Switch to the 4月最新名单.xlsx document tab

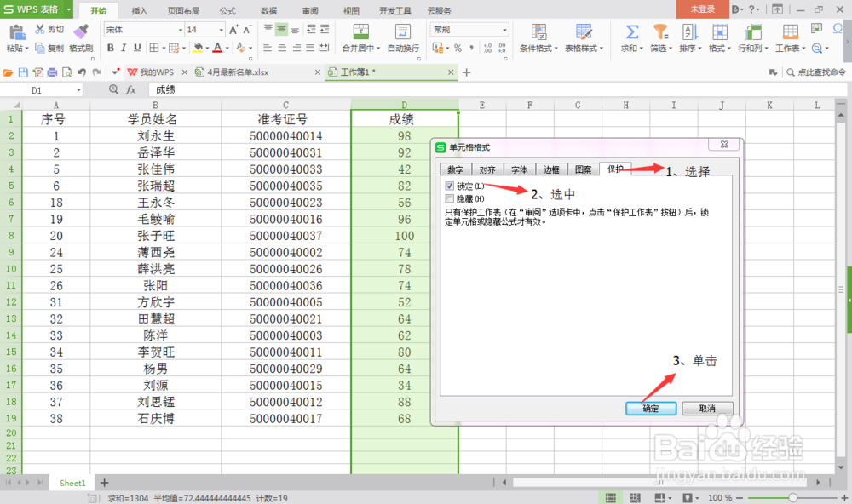[x=238, y=72]
